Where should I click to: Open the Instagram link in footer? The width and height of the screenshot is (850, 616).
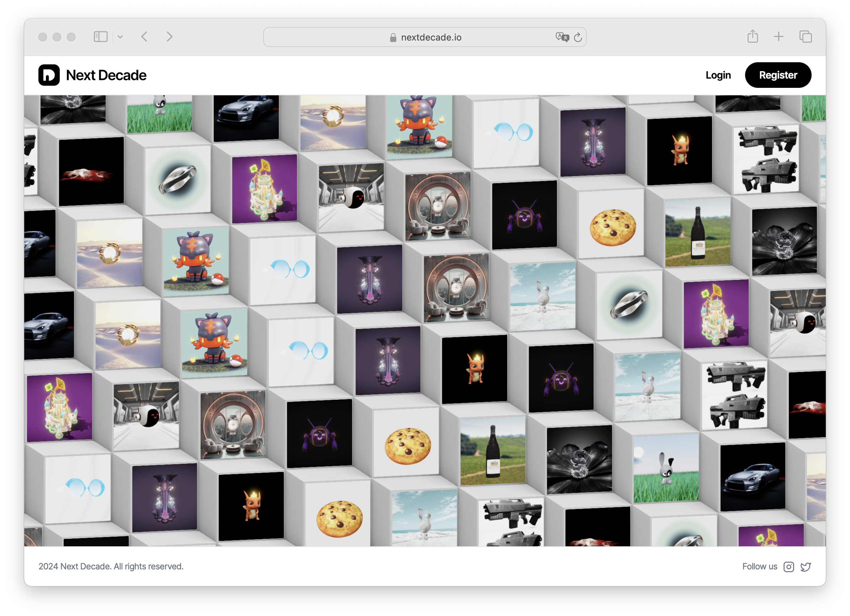click(x=788, y=567)
